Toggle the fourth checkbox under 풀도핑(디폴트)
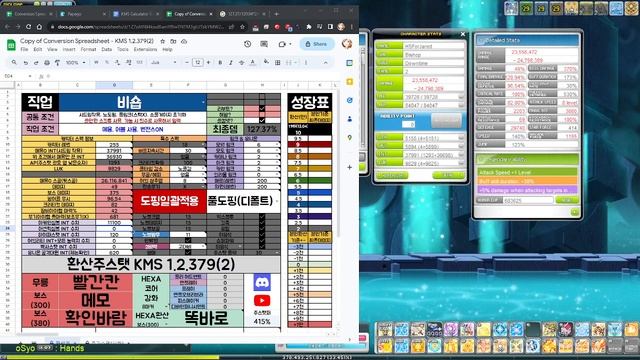Viewport: 640px width, 360px height. pos(262,235)
